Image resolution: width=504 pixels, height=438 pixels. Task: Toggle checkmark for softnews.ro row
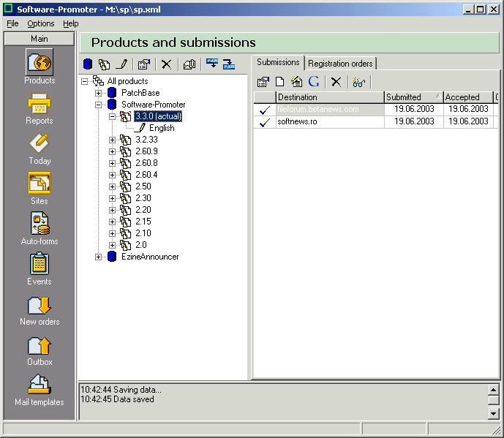[265, 122]
